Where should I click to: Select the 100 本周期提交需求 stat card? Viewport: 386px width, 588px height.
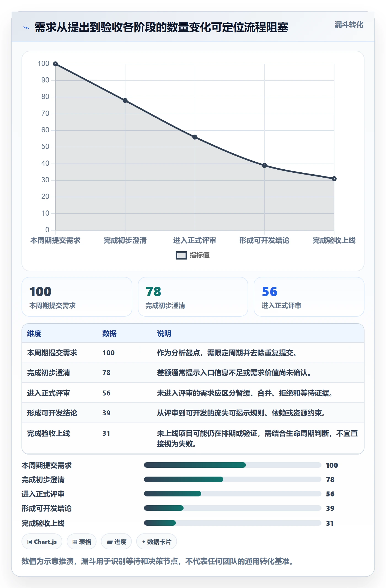77,297
